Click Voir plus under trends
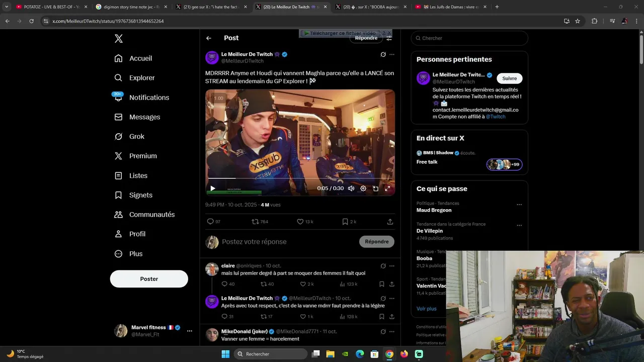 pos(427,309)
